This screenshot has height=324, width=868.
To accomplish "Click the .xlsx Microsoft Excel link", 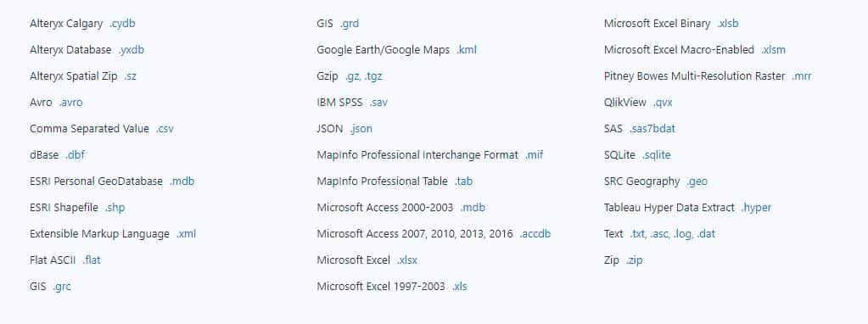I will pos(407,260).
